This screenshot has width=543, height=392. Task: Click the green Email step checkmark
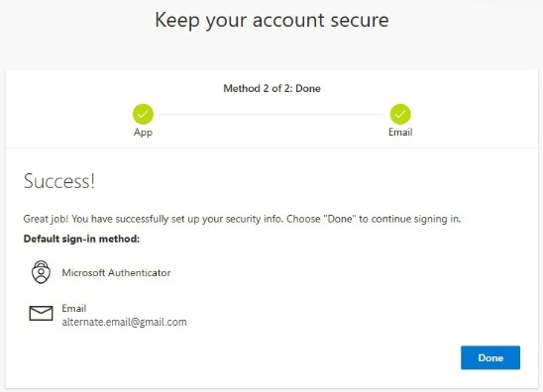[x=400, y=114]
